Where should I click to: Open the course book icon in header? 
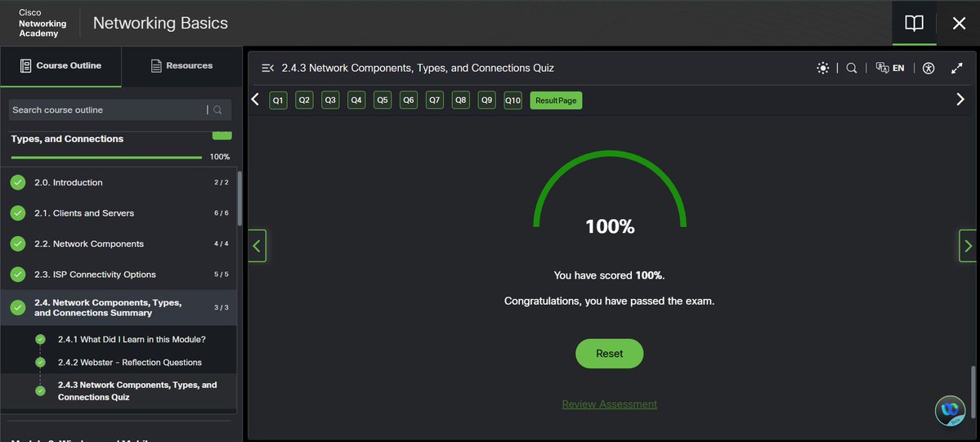[914, 24]
